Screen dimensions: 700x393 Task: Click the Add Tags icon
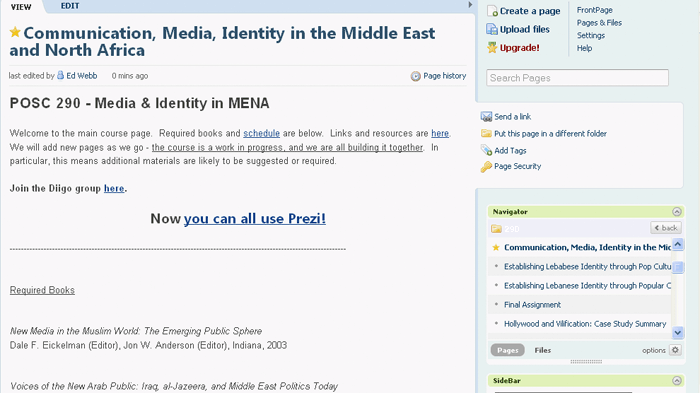tap(486, 151)
